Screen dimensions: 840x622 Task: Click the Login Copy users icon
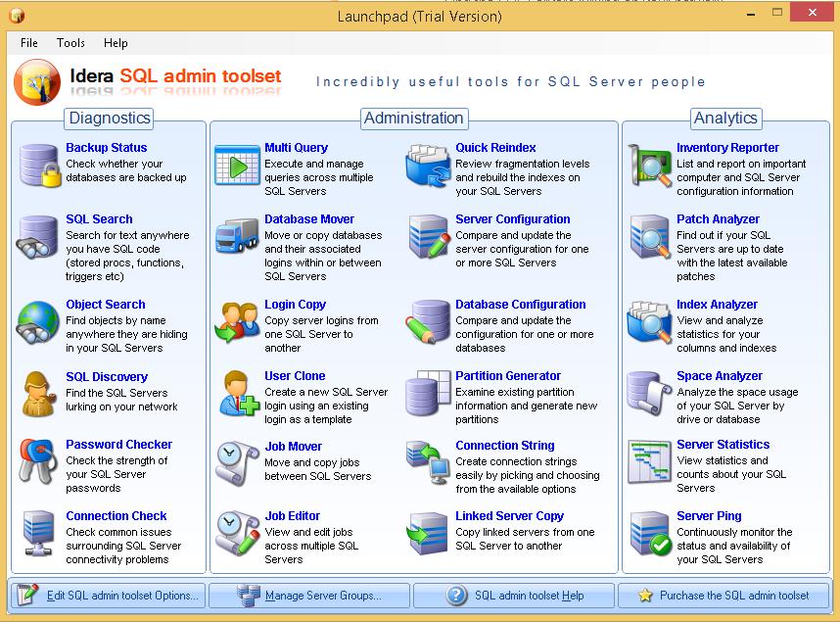(x=237, y=322)
